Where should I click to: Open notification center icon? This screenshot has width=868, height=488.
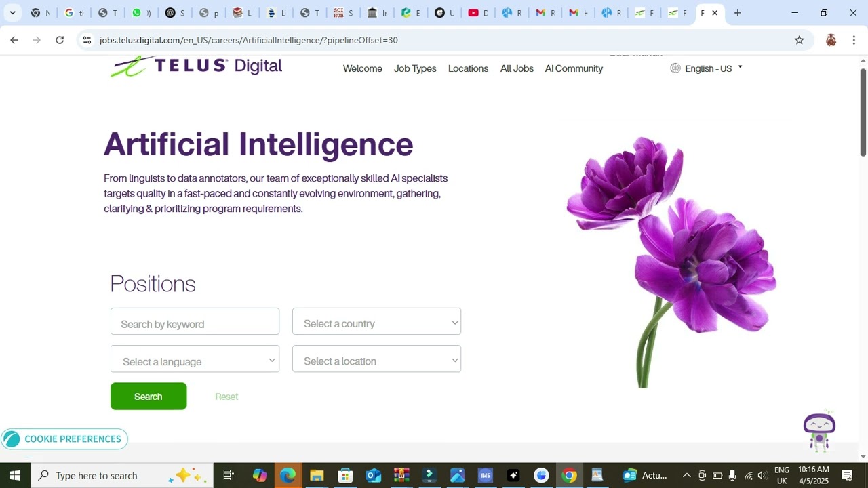(x=847, y=475)
